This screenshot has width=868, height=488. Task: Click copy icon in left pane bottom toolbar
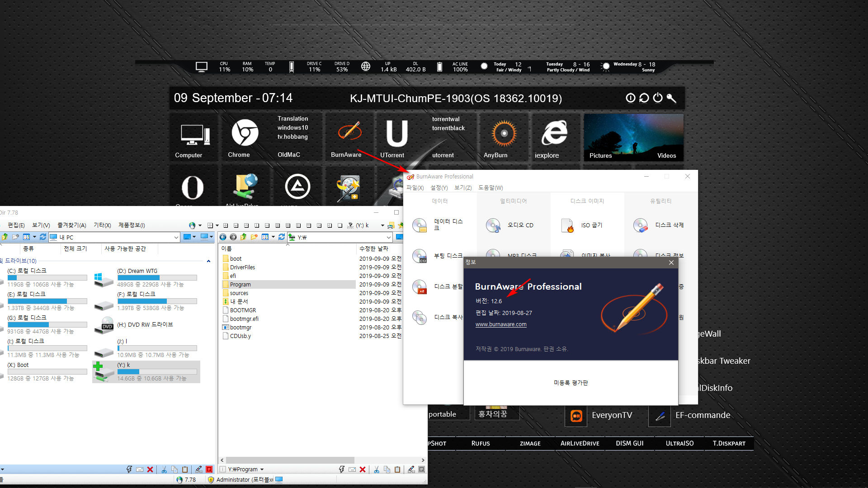coord(175,469)
